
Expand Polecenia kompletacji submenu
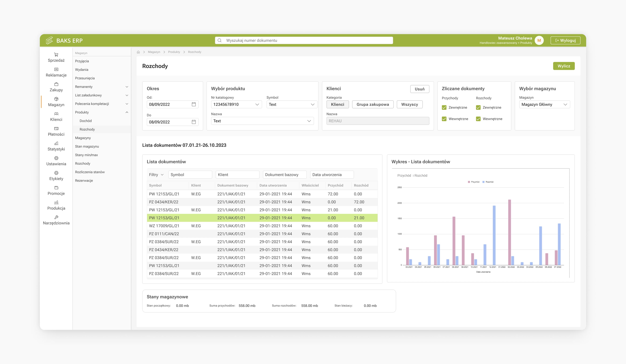pos(127,104)
